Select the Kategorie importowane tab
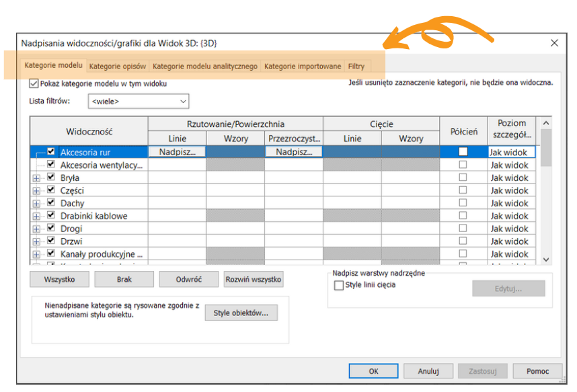The height and width of the screenshot is (392, 577). coord(302,67)
